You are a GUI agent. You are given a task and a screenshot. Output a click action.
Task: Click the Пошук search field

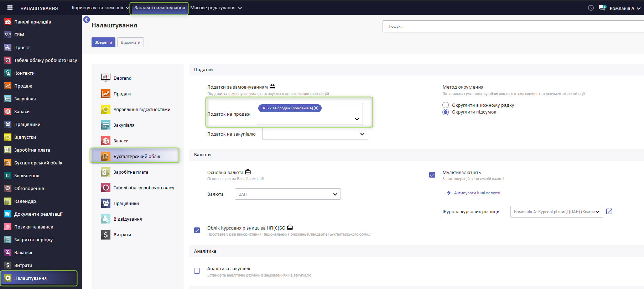tap(513, 26)
